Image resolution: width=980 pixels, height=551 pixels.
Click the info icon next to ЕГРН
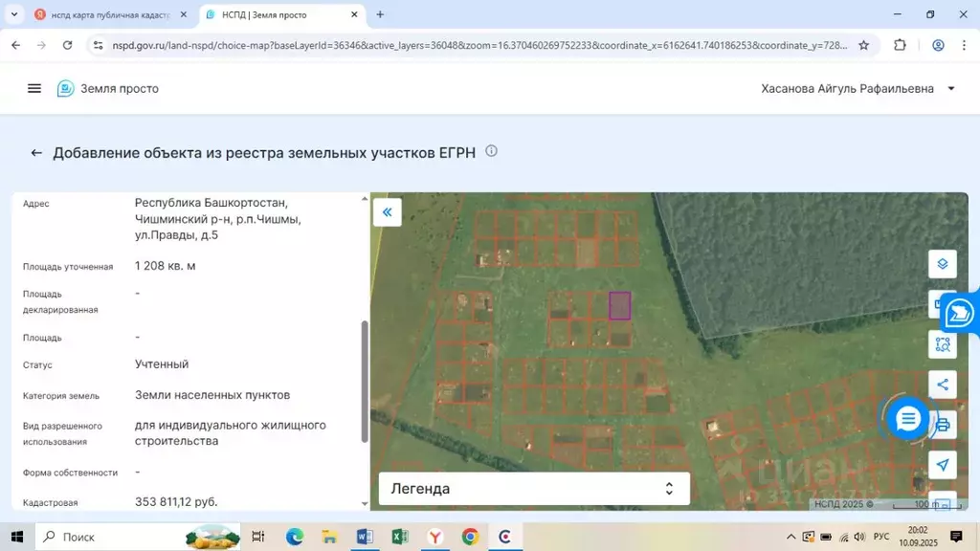click(491, 151)
